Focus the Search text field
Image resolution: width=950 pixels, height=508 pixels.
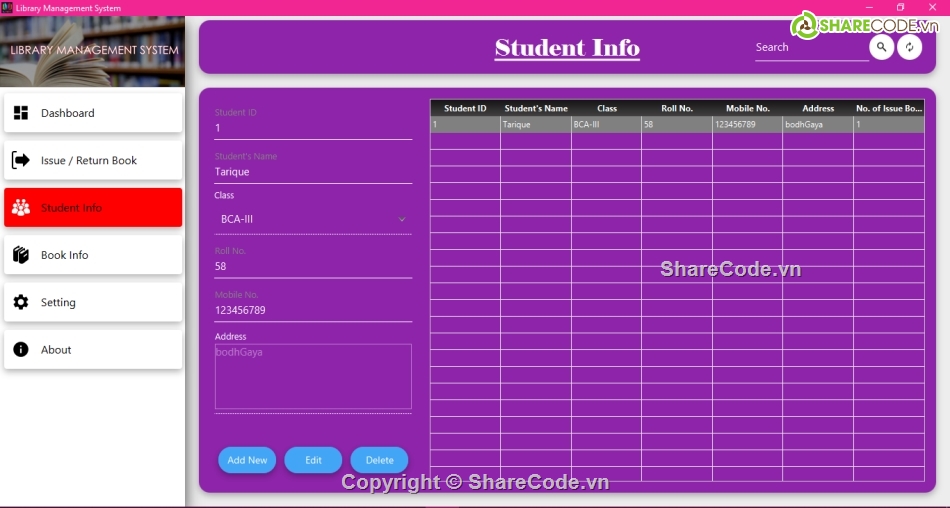tap(809, 48)
